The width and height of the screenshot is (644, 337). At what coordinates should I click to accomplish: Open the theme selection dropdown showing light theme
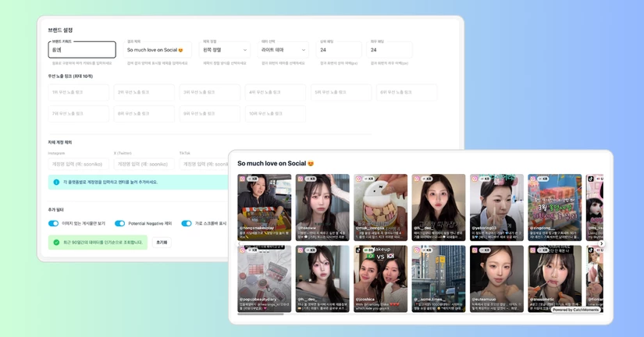pos(283,50)
